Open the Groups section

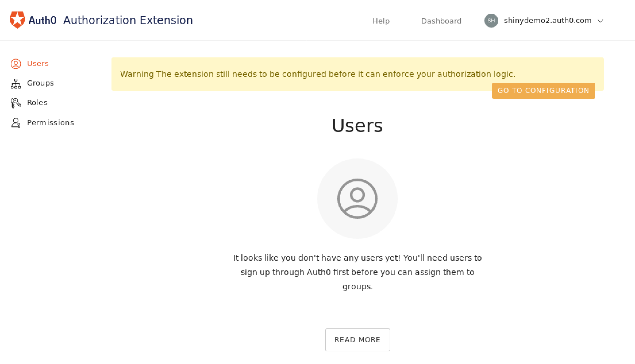pyautogui.click(x=40, y=83)
